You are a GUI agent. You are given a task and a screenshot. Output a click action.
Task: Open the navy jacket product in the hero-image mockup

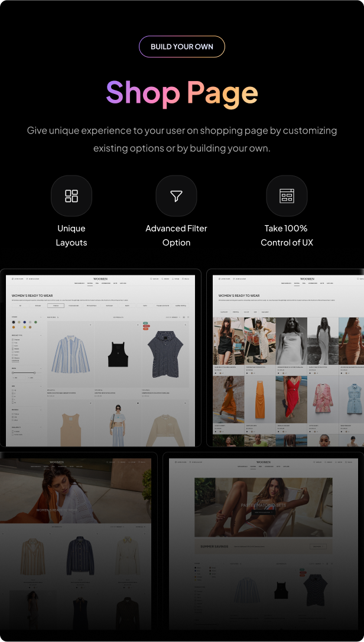tap(81, 556)
